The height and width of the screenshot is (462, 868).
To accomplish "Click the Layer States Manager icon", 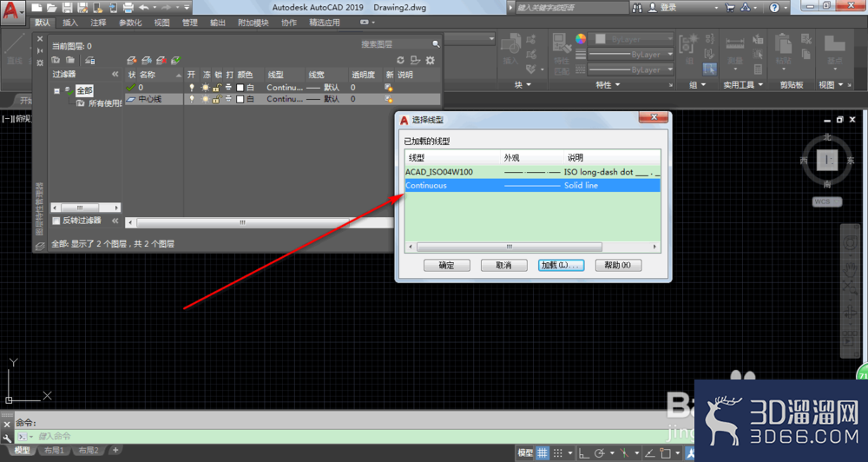I will tap(90, 60).
